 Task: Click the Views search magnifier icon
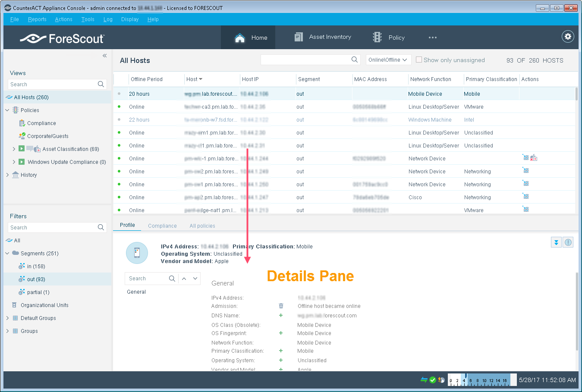pyautogui.click(x=101, y=84)
